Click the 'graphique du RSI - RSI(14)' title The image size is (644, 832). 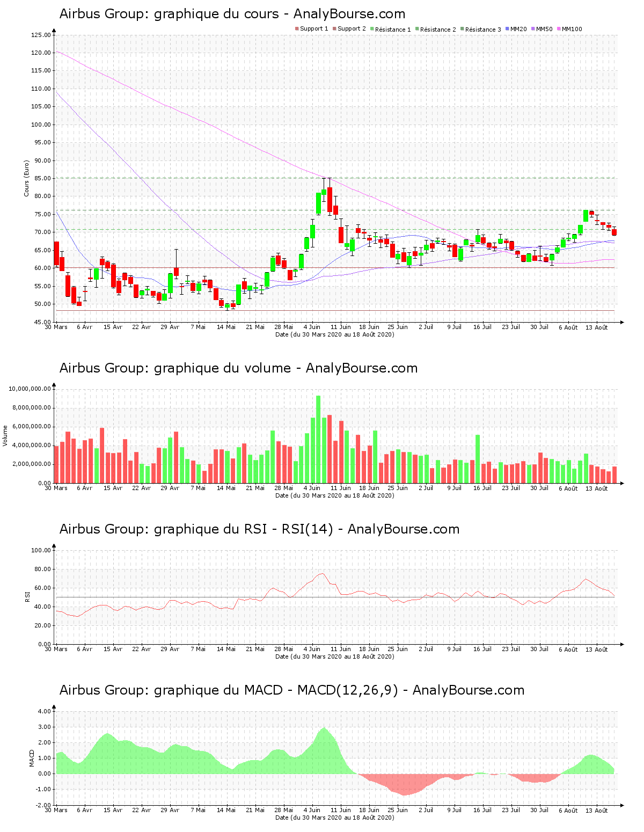pyautogui.click(x=259, y=529)
